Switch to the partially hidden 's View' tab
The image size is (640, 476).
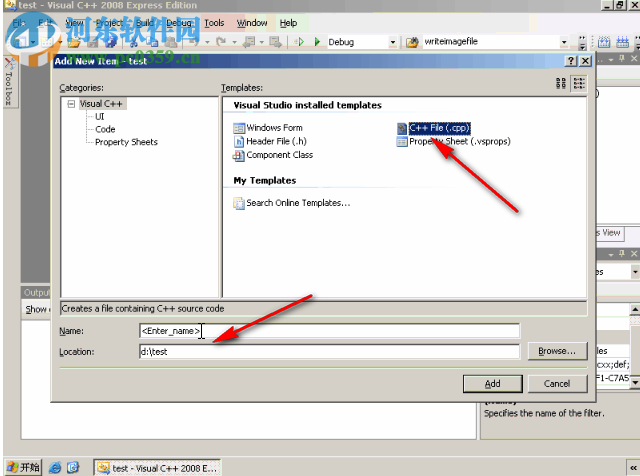pos(609,233)
